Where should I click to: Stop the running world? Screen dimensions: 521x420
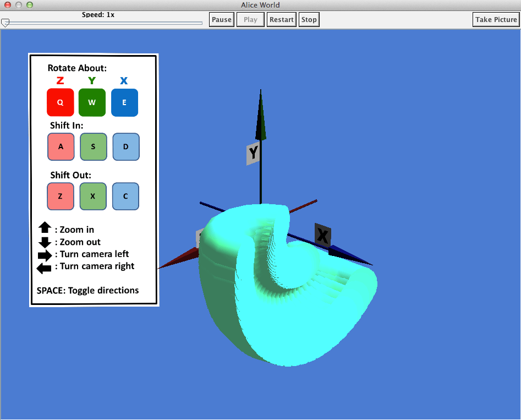point(309,20)
